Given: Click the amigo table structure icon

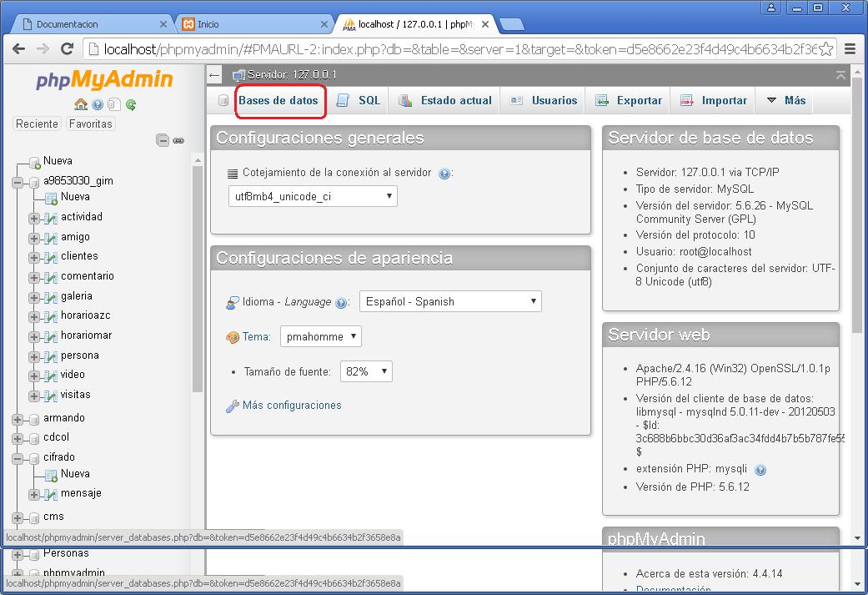Looking at the screenshot, I should click(x=50, y=238).
